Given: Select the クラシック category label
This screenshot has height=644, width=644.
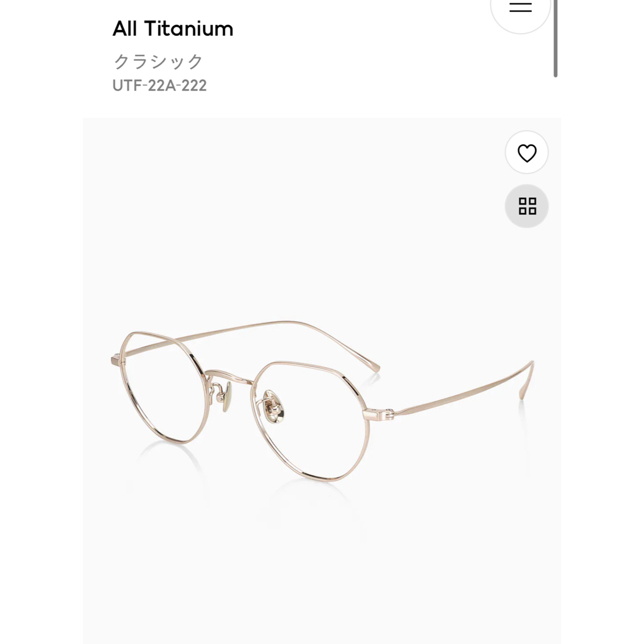Looking at the screenshot, I should [158, 61].
